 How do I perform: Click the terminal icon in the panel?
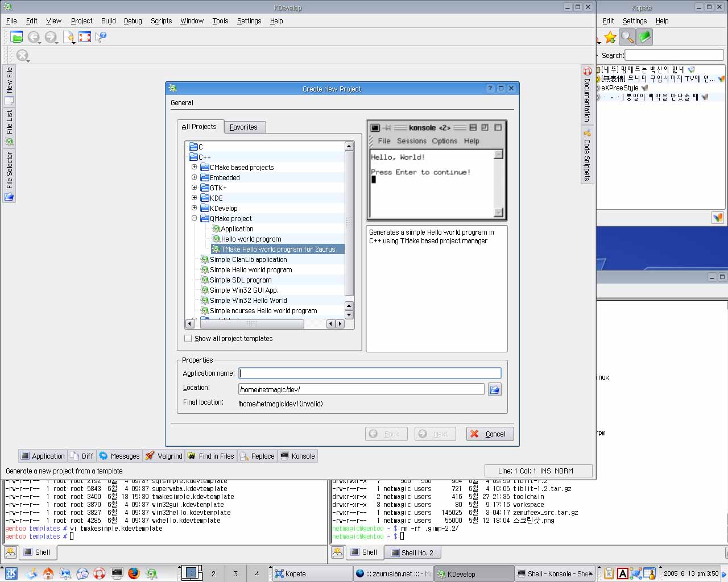tap(117, 573)
